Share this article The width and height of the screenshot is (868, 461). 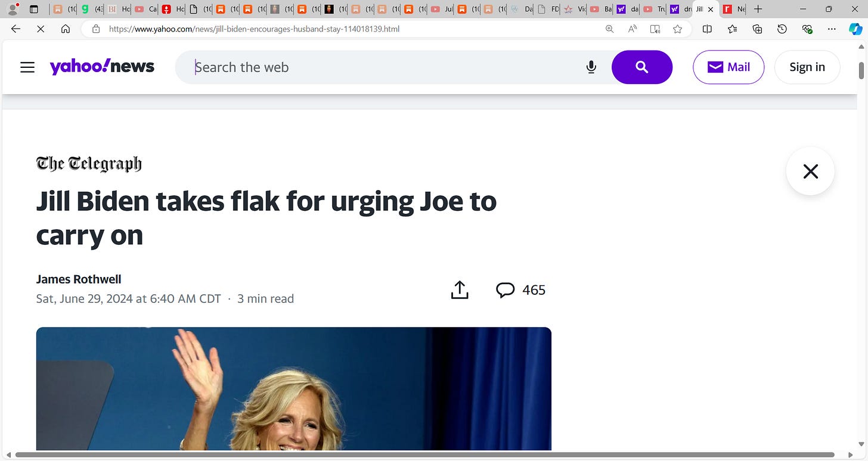[460, 290]
